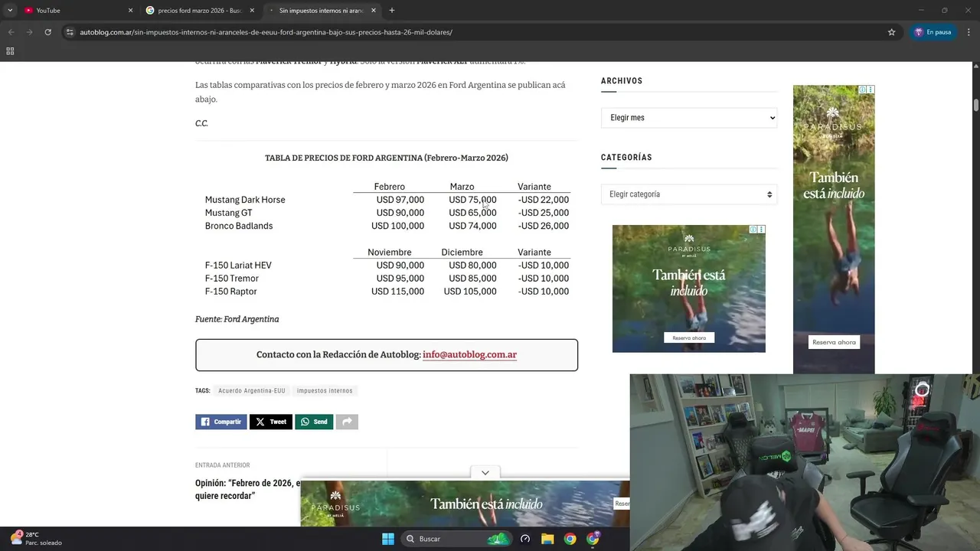Open Chrome menu with three dots
Viewport: 980px width, 551px height.
pyautogui.click(x=969, y=32)
